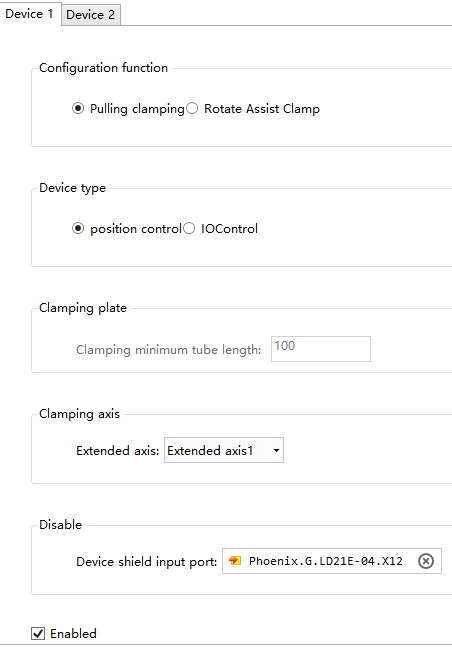The height and width of the screenshot is (658, 452).
Task: Select the Pulling clamping radio button
Action: 78,108
